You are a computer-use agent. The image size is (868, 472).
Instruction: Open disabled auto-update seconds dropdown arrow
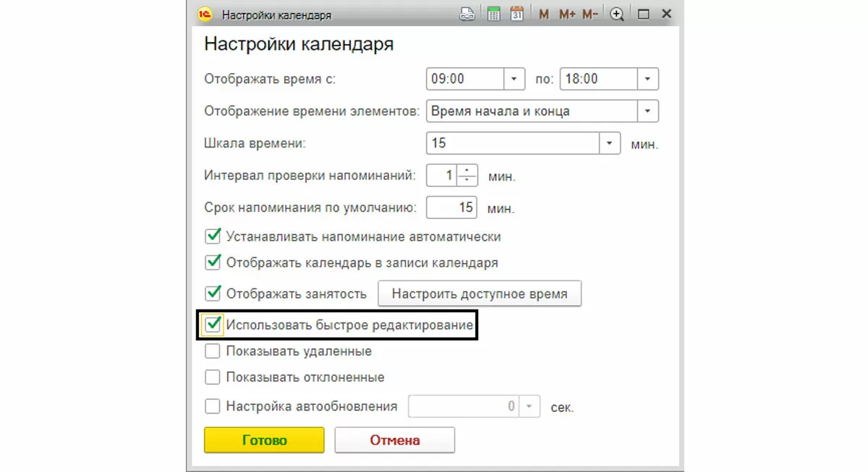[x=531, y=406]
